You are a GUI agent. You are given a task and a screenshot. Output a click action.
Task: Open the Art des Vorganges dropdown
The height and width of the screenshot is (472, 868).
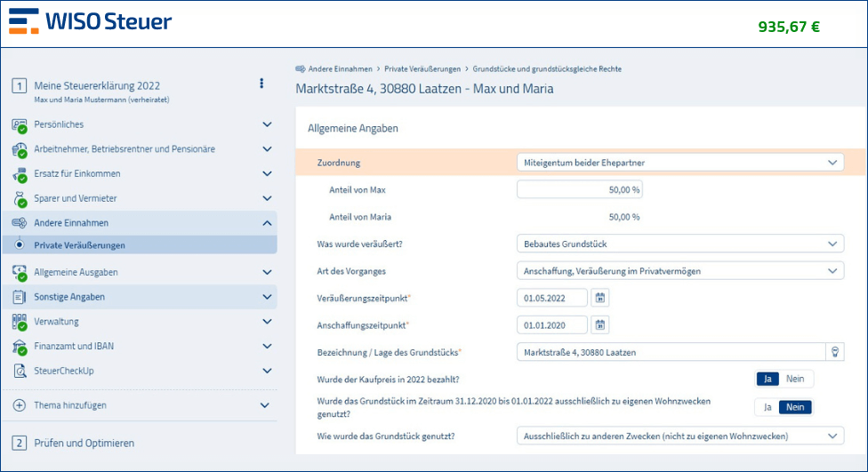(x=680, y=271)
